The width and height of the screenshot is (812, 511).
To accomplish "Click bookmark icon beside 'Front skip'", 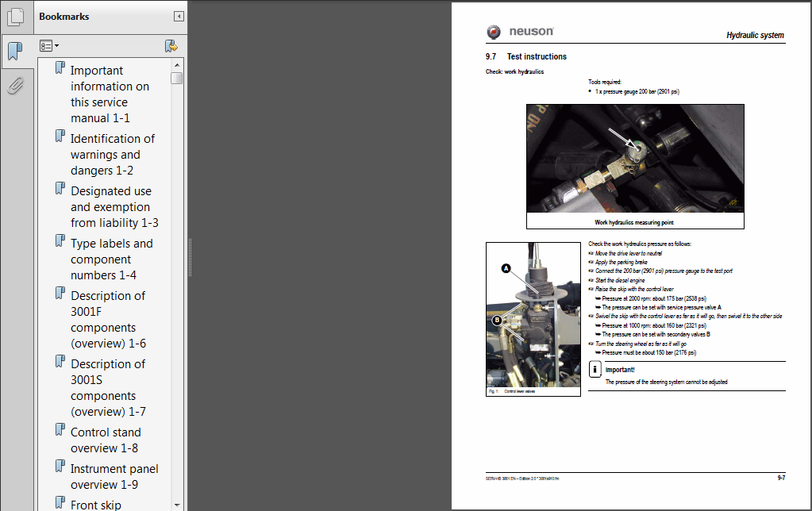I will click(x=60, y=503).
